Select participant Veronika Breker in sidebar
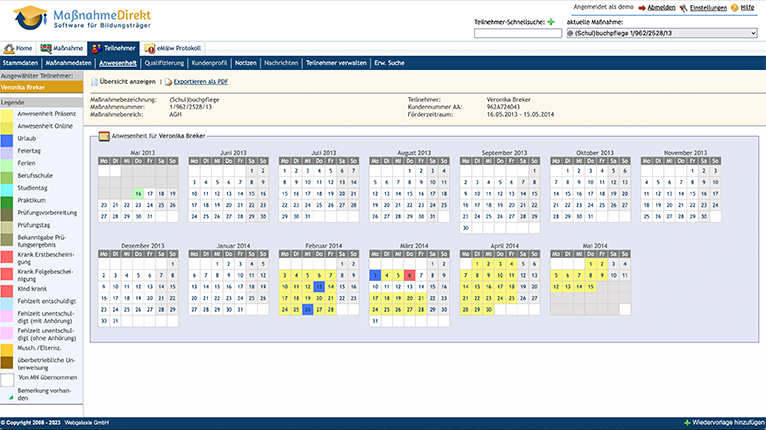766x430 pixels. (x=41, y=87)
